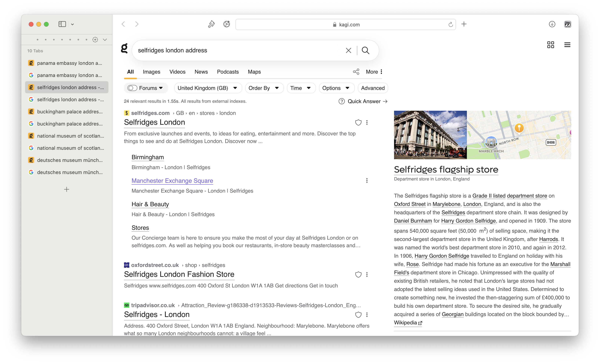Click the Kagi logo icon
600x364 pixels.
click(x=124, y=48)
